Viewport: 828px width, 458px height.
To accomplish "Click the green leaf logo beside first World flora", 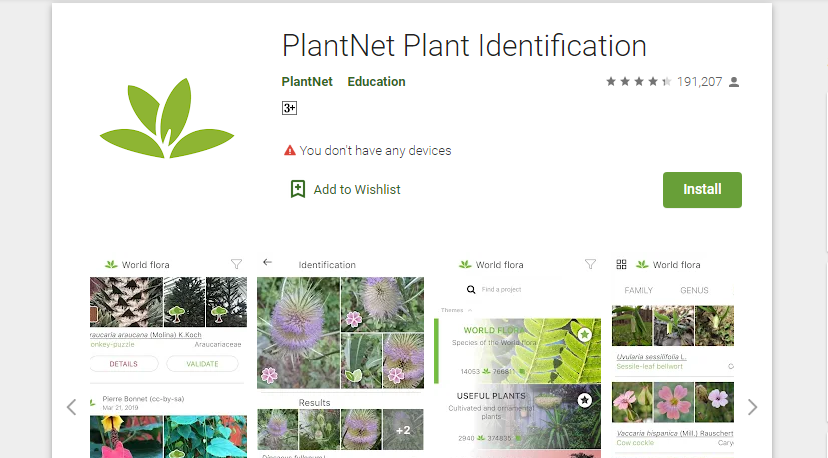I will pyautogui.click(x=111, y=264).
